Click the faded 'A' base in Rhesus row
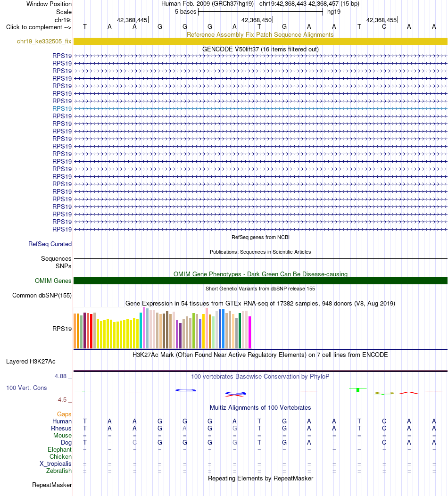Image resolution: width=448 pixels, height=496 pixels. click(185, 428)
